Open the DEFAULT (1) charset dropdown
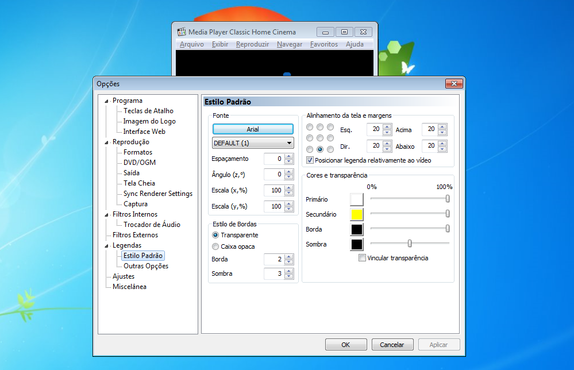The image size is (574, 370). pos(253,143)
